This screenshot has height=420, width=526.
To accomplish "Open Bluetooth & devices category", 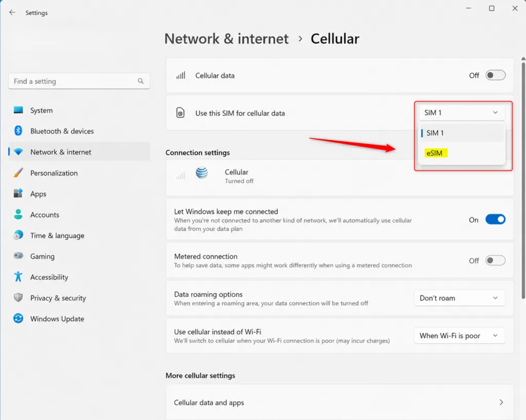I will pyautogui.click(x=79, y=131).
